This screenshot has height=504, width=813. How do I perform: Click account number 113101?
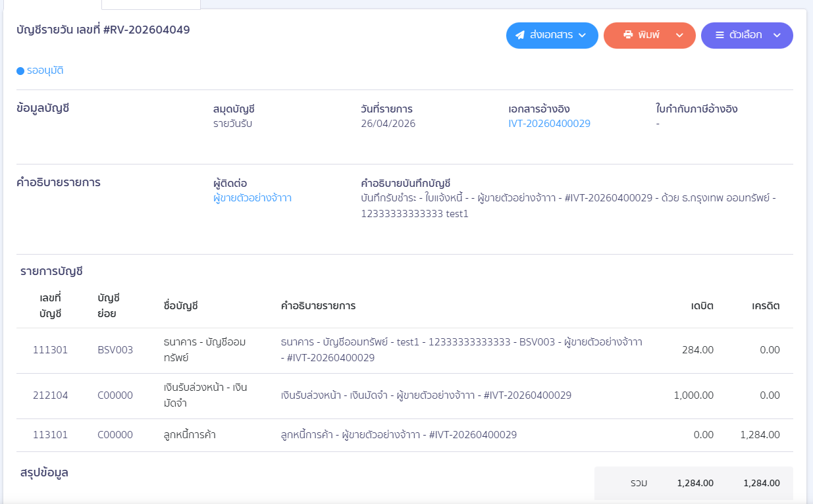coord(50,435)
